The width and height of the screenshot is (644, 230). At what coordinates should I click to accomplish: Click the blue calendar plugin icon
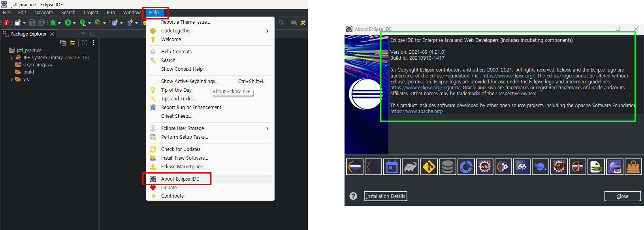pos(392,167)
